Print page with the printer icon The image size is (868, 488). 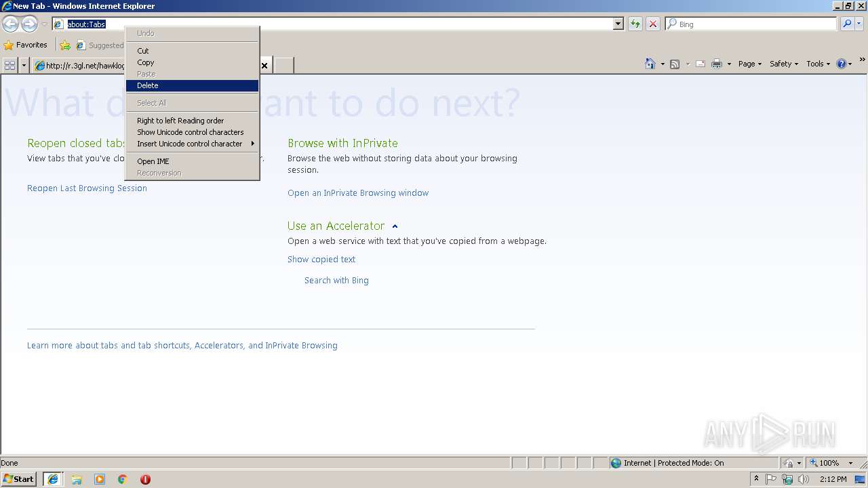pyautogui.click(x=717, y=64)
